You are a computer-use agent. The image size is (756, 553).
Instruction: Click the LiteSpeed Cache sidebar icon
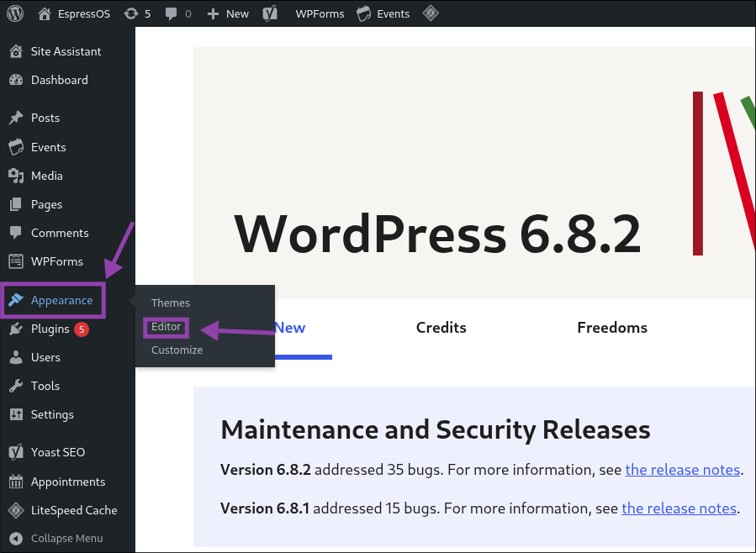[16, 510]
